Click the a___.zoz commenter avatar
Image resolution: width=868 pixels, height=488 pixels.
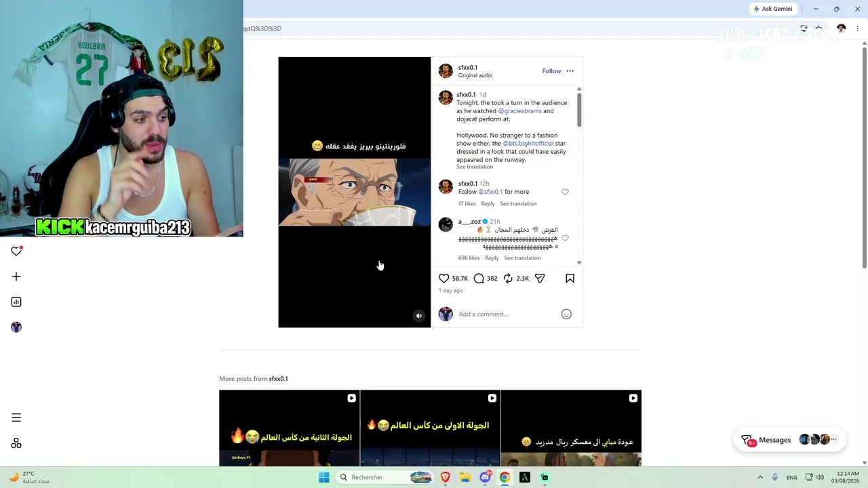pos(446,224)
